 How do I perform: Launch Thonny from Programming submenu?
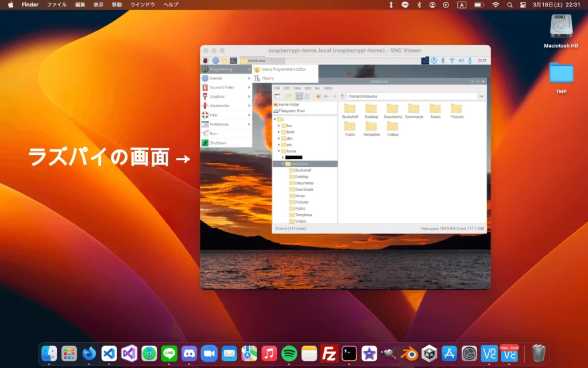[285, 78]
